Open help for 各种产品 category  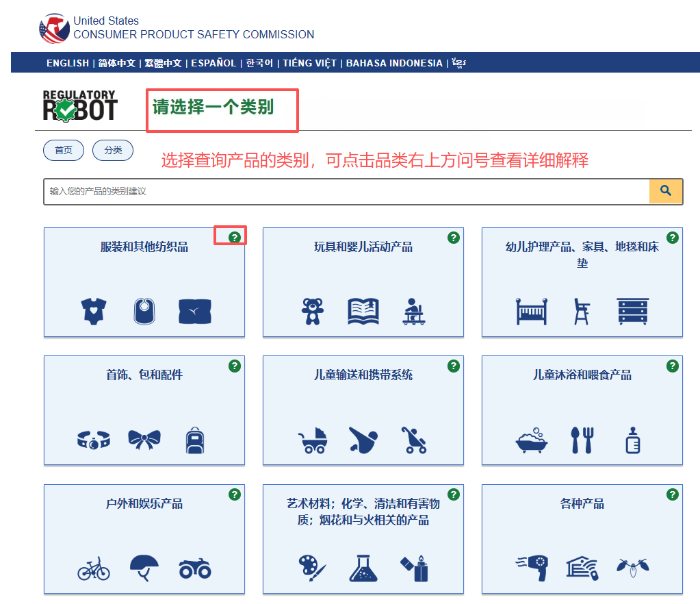coord(673,494)
